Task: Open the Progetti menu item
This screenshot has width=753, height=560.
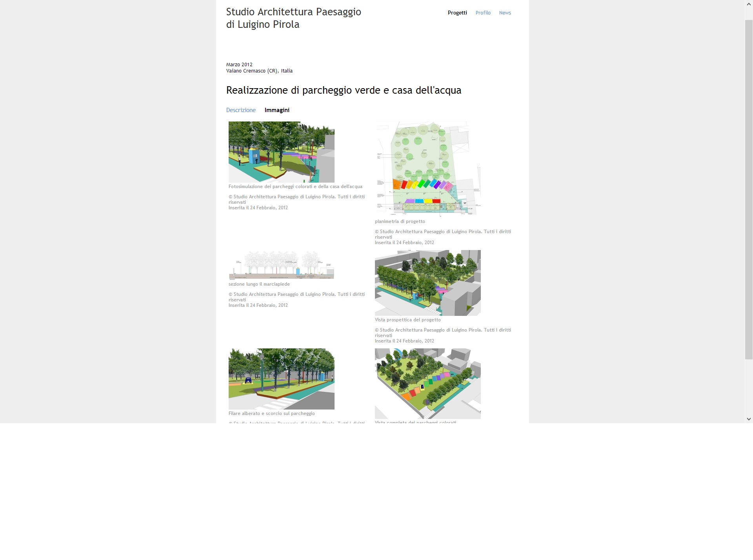Action: [x=457, y=13]
